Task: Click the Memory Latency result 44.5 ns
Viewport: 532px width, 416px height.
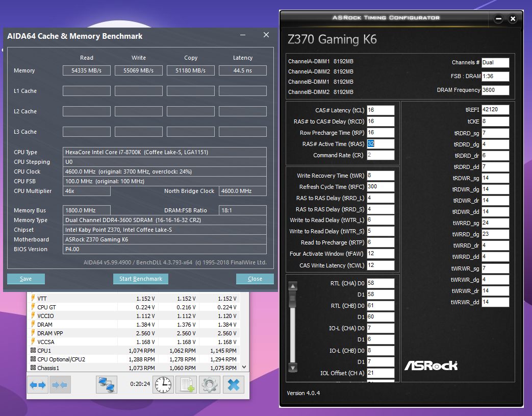Action: [x=243, y=70]
